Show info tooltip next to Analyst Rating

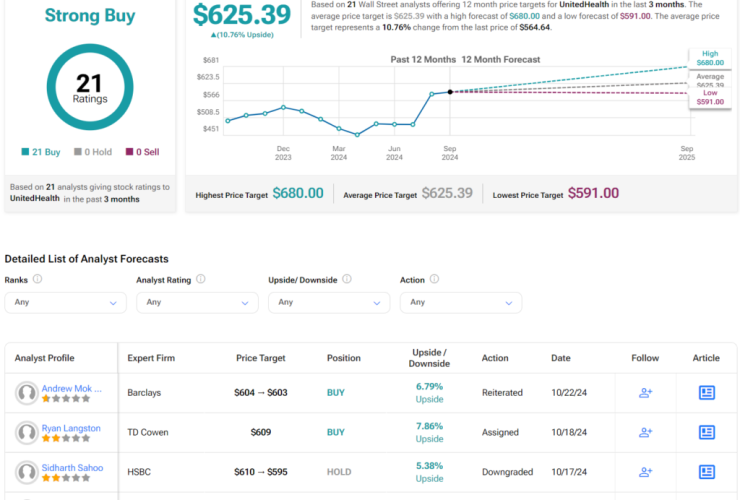[201, 279]
